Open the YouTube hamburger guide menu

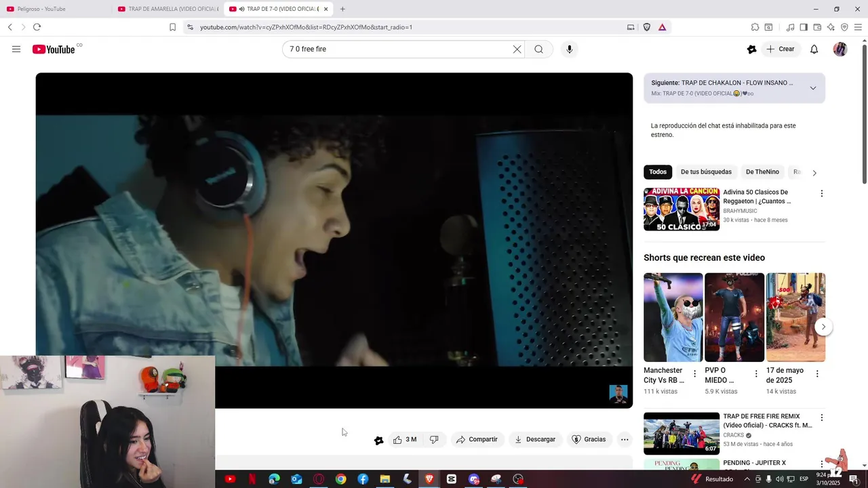(16, 49)
